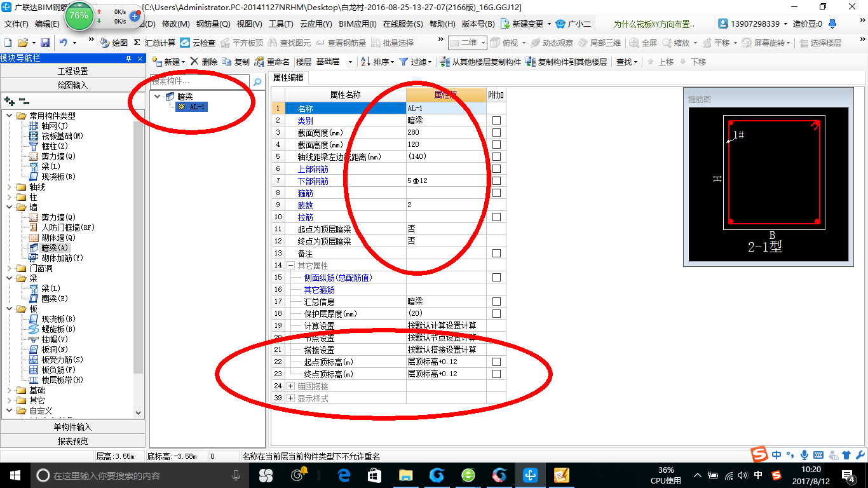Viewport: 868px width, 488px height.
Task: Select 板负筋(F) under 板
Action: (53, 370)
